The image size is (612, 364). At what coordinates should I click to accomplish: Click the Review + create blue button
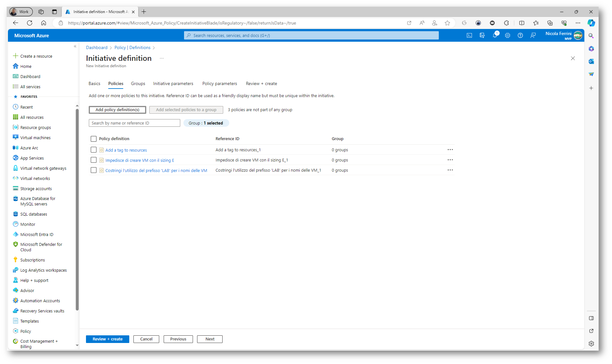pyautogui.click(x=107, y=339)
